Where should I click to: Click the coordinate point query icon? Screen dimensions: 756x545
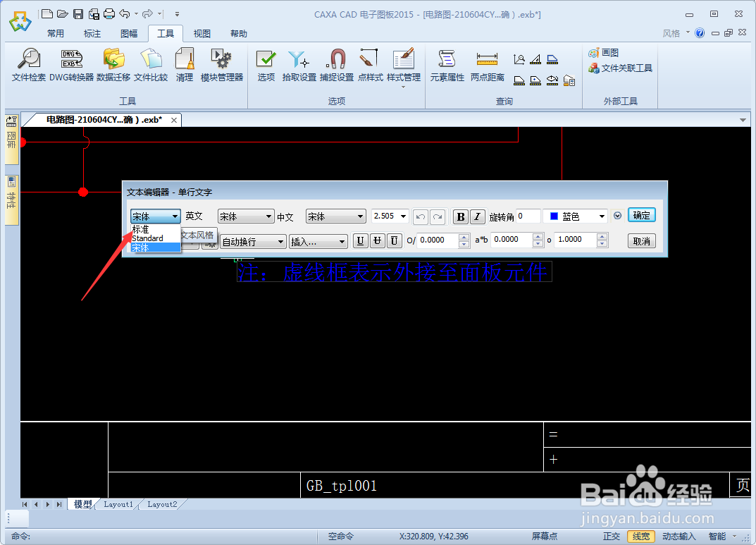tap(519, 59)
